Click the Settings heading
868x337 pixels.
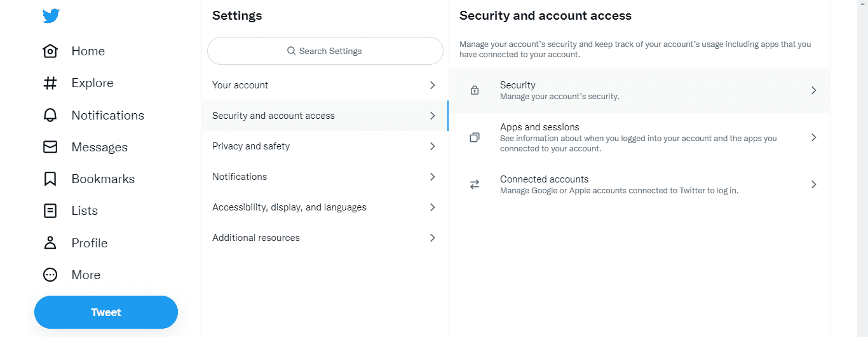click(x=237, y=15)
